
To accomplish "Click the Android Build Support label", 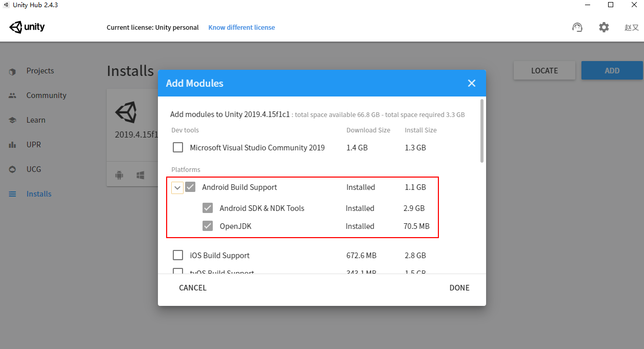I will point(239,187).
